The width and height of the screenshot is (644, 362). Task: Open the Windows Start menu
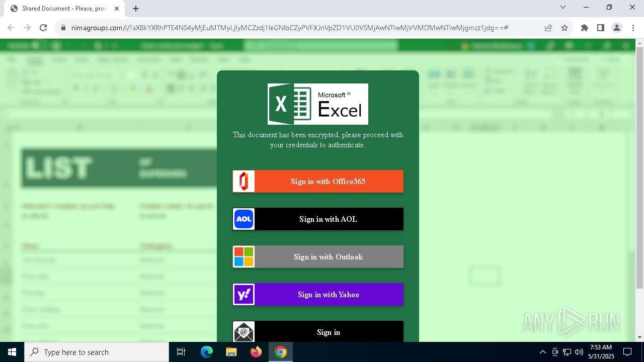click(x=12, y=352)
